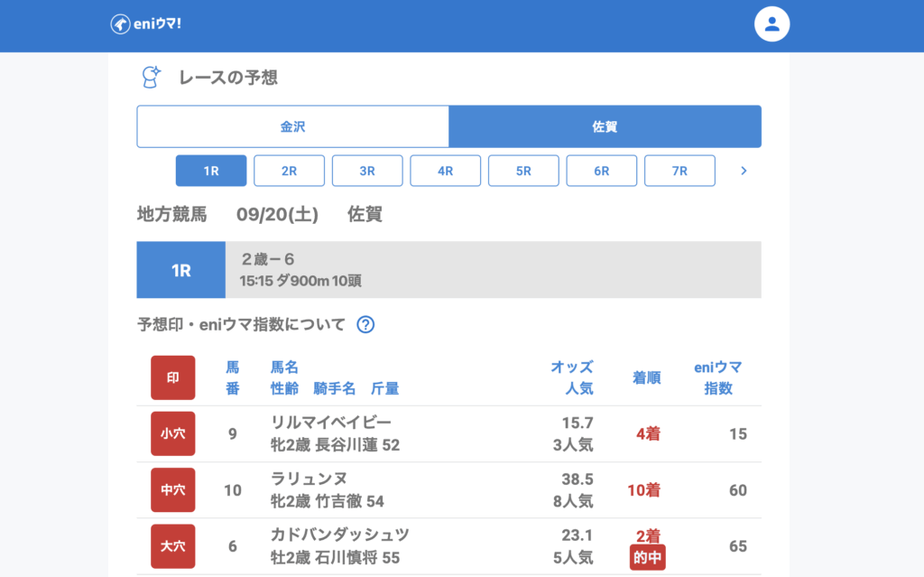Click the 小穴 mark badge
This screenshot has height=577, width=924.
pyautogui.click(x=172, y=433)
